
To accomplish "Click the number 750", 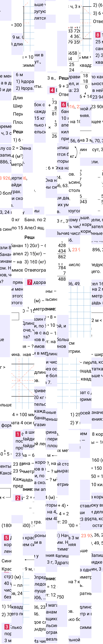I will coord(60,597).
